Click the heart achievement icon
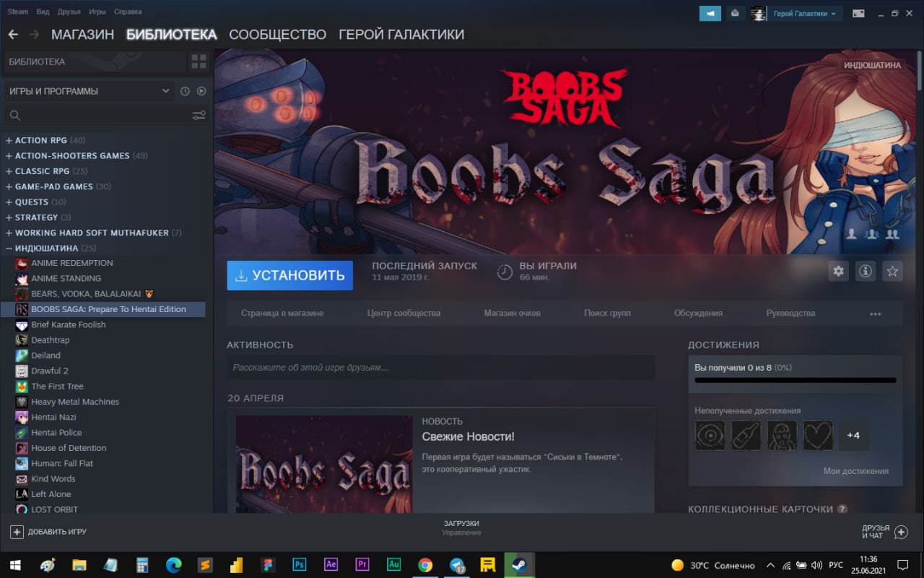 pyautogui.click(x=818, y=436)
